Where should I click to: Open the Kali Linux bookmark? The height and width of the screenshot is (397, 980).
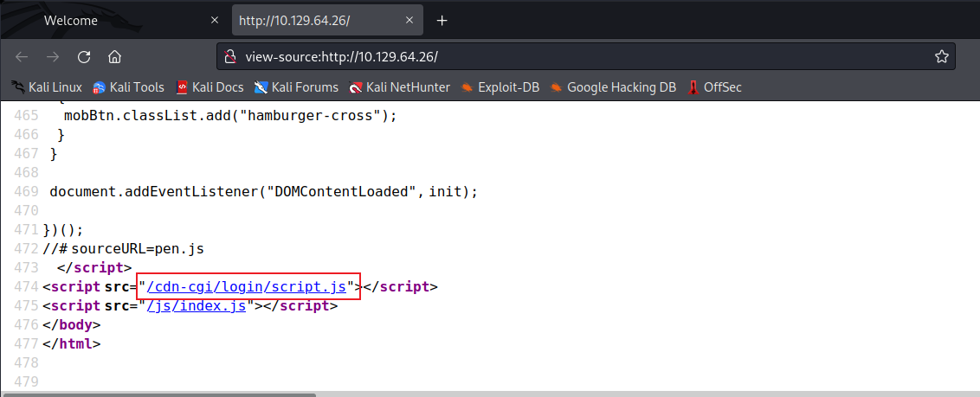point(47,87)
